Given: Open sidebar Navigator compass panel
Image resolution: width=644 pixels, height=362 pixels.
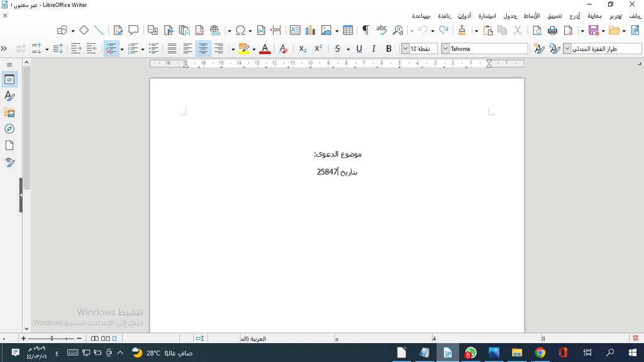Looking at the screenshot, I should (x=9, y=129).
